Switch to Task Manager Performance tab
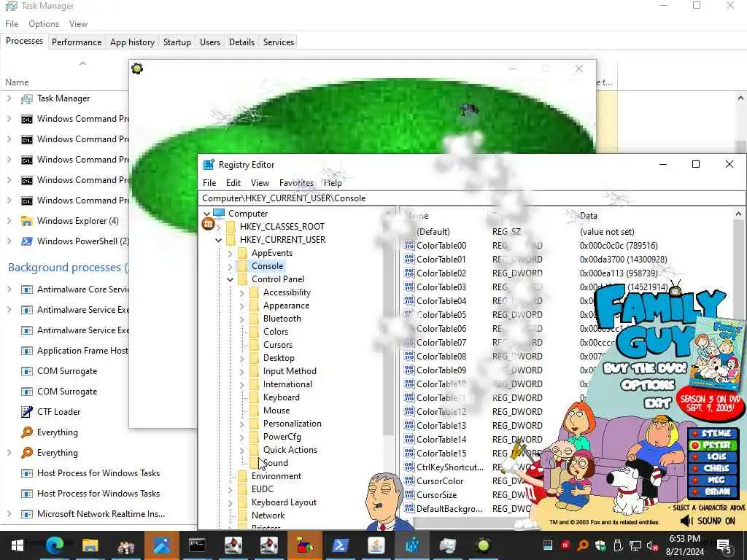The image size is (747, 560). click(x=77, y=42)
